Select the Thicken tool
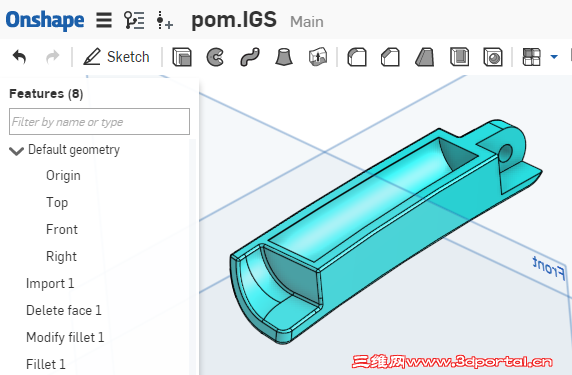This screenshot has width=572, height=375. coord(318,57)
